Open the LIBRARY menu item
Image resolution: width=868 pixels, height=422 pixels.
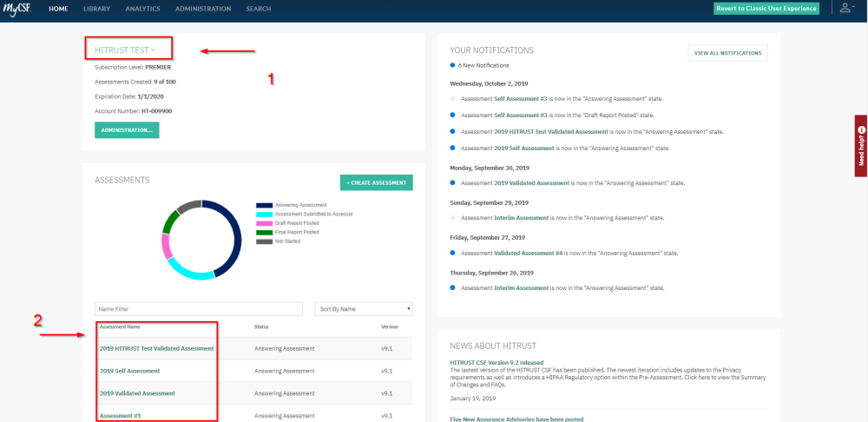(97, 9)
